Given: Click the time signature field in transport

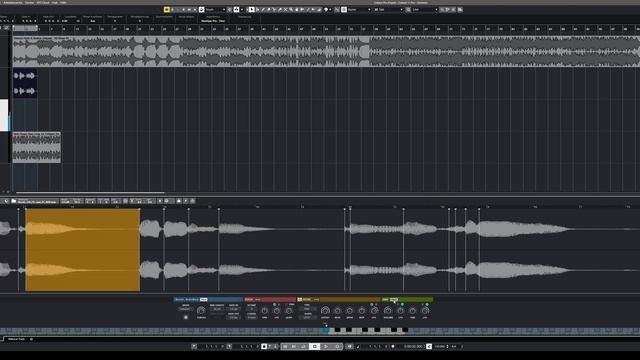Looking at the screenshot, I should click(x=454, y=346).
